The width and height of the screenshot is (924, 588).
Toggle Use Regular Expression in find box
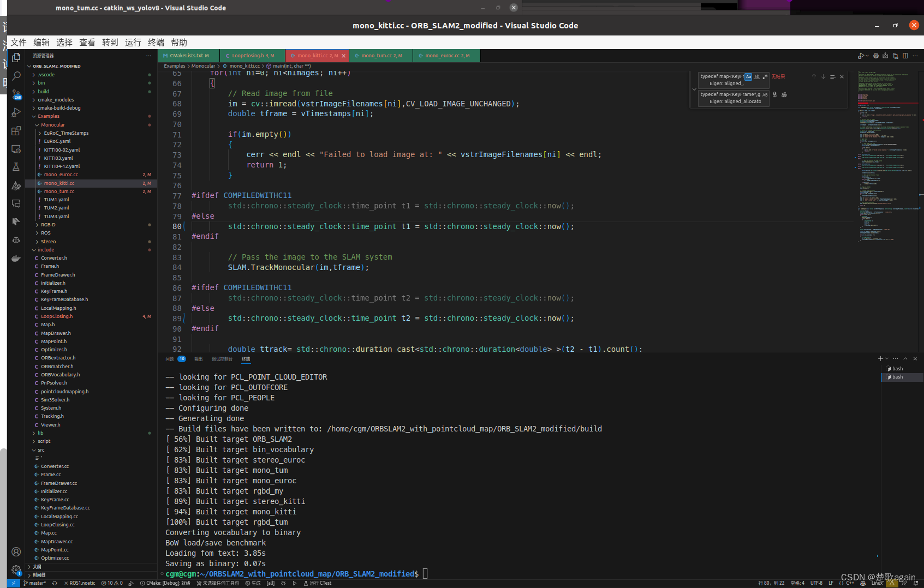(x=765, y=76)
